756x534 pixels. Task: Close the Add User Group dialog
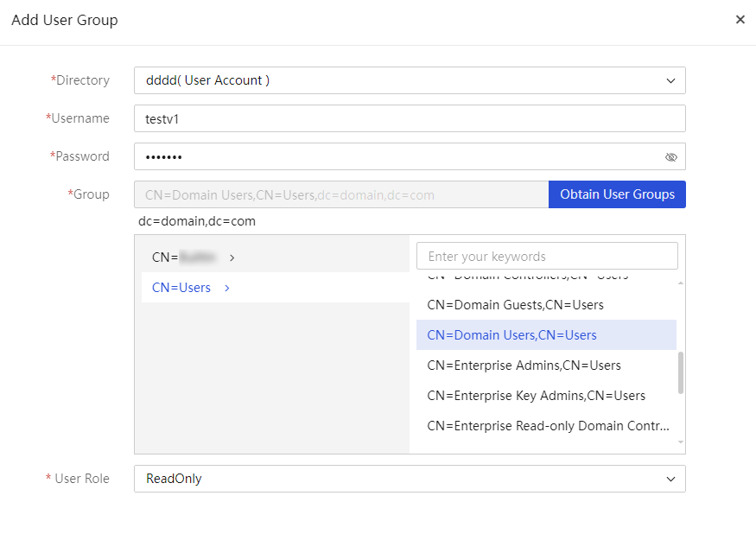[x=740, y=19]
